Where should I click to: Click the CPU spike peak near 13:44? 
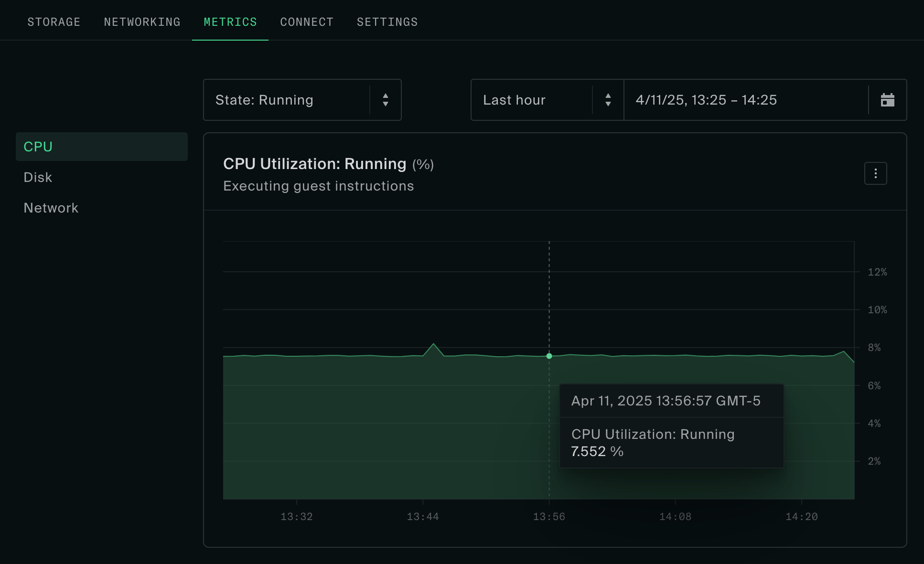click(x=433, y=344)
